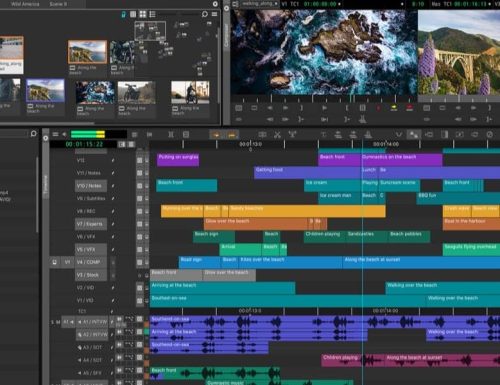Toggle the timeline audio speaker icon
Viewport: 500px width, 385px height.
64,134
